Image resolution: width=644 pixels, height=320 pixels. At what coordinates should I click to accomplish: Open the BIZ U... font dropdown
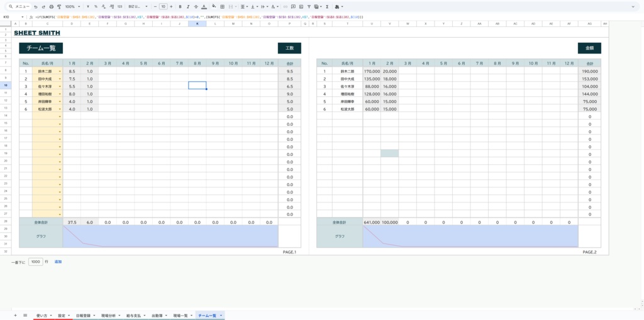click(138, 7)
